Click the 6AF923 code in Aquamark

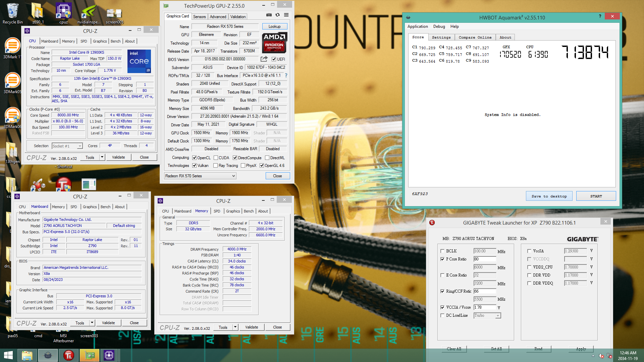[x=420, y=194]
